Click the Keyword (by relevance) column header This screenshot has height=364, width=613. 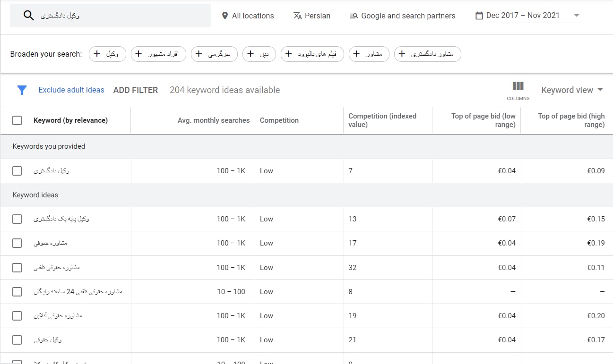coord(70,120)
